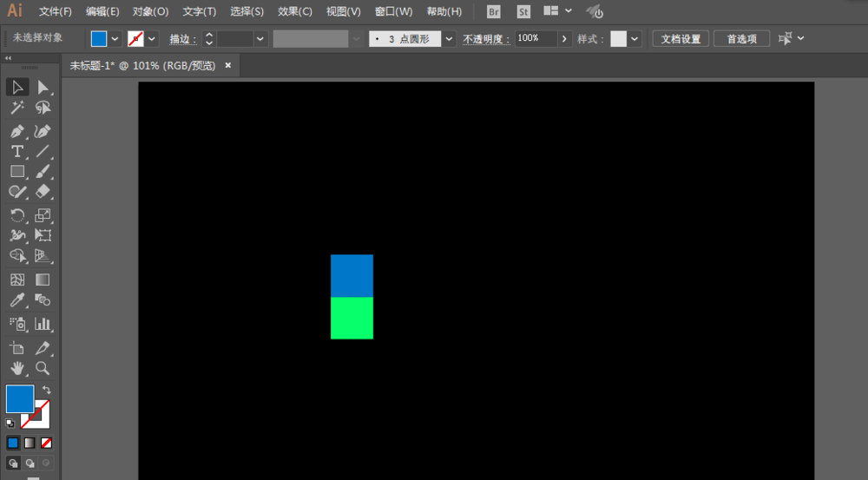868x480 pixels.
Task: Open stroke weight dropdown
Action: pos(260,39)
